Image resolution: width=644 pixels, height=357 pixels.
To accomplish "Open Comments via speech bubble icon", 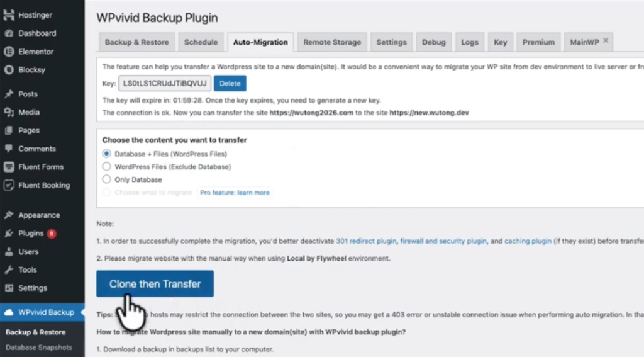I will [9, 149].
